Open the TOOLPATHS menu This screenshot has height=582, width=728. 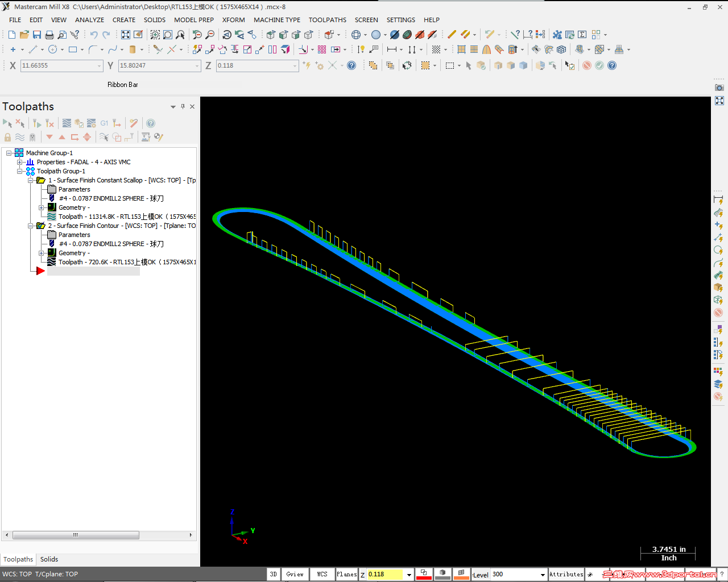tap(328, 20)
